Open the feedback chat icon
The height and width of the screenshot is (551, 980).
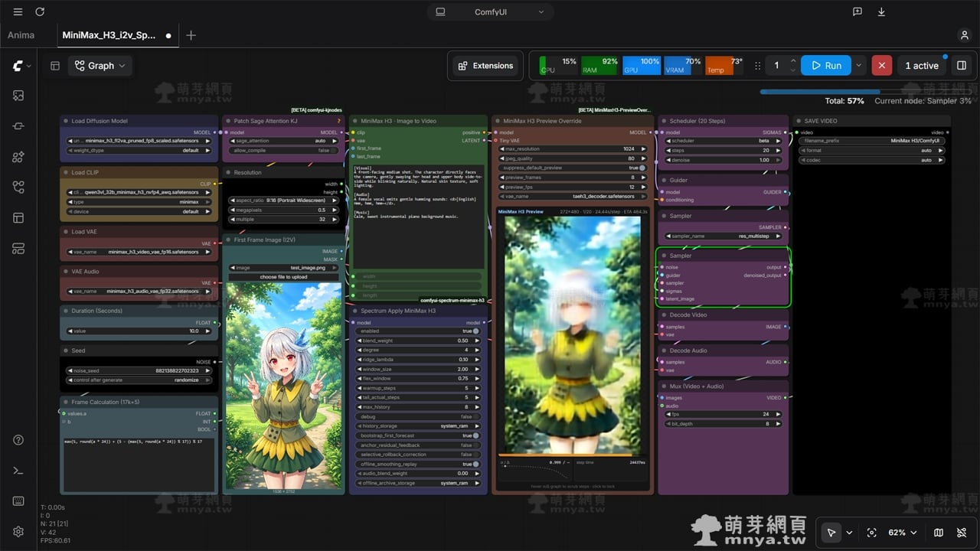pyautogui.click(x=857, y=11)
